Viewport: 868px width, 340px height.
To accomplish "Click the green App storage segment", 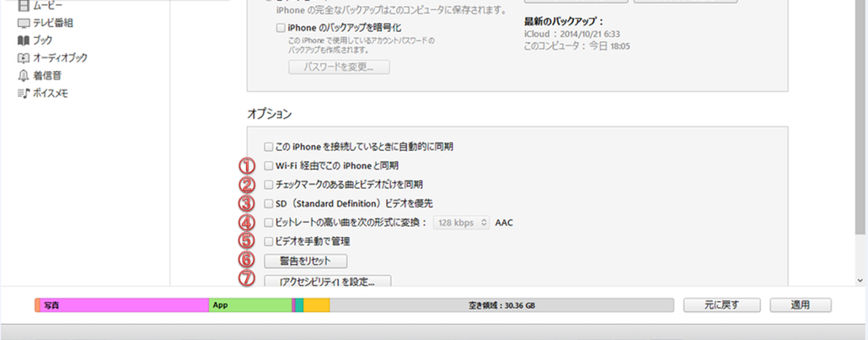I will [250, 305].
